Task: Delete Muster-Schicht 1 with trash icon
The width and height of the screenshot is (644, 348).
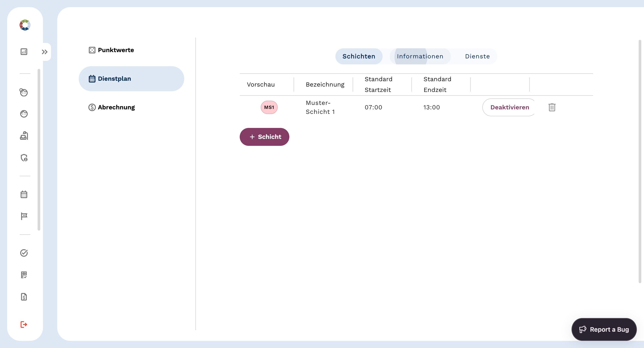Action: (552, 107)
